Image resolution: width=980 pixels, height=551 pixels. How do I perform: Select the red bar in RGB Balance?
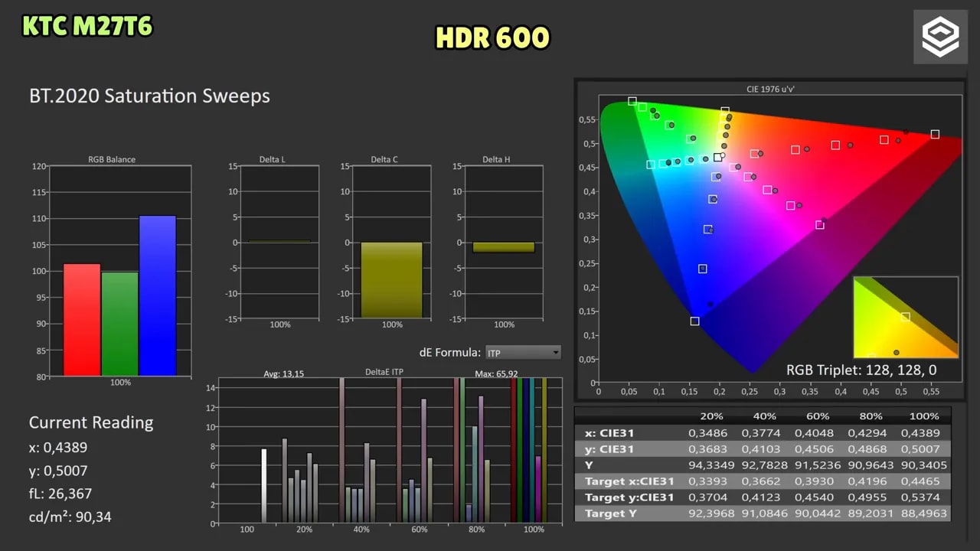(x=82, y=320)
